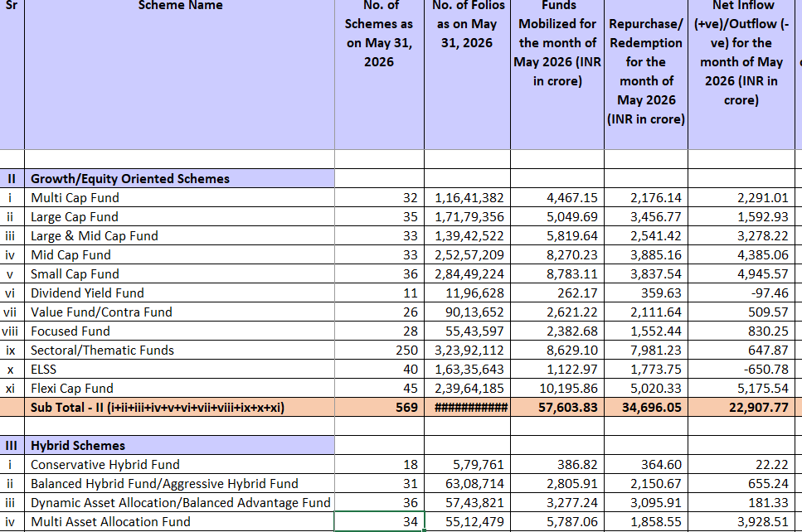
Task: Select Sectoral/Thematic Funds scheme count 250
Action: pyautogui.click(x=380, y=350)
